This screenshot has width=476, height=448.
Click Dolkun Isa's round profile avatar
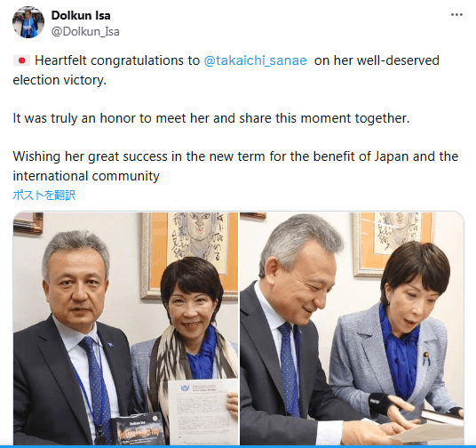coord(28,22)
